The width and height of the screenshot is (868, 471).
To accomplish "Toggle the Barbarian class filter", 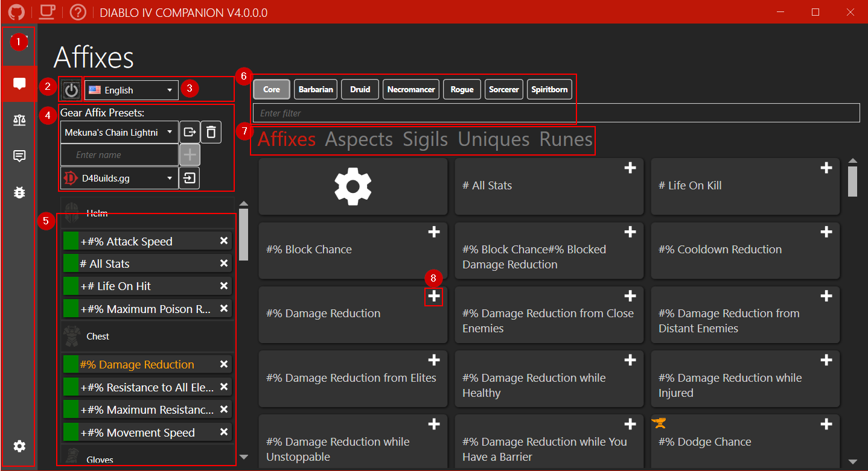I will point(316,89).
